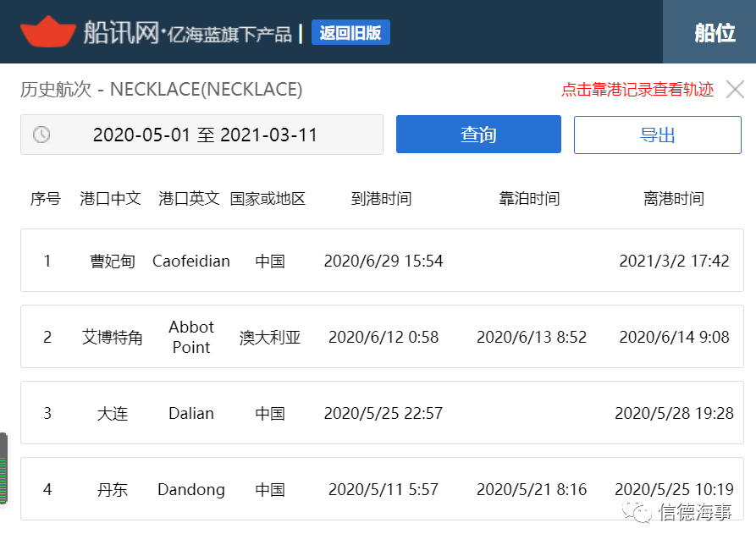The width and height of the screenshot is (756, 545).
Task: Click the 导出 export button
Action: point(657,135)
